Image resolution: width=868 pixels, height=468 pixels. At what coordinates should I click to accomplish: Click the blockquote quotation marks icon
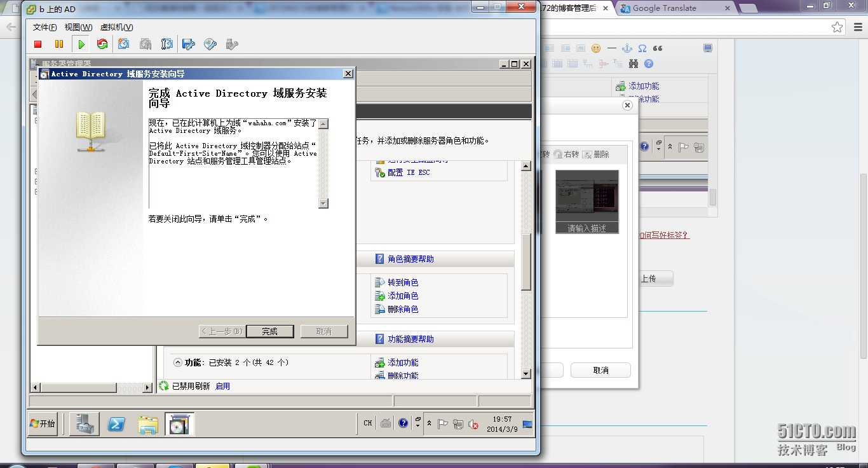(658, 48)
